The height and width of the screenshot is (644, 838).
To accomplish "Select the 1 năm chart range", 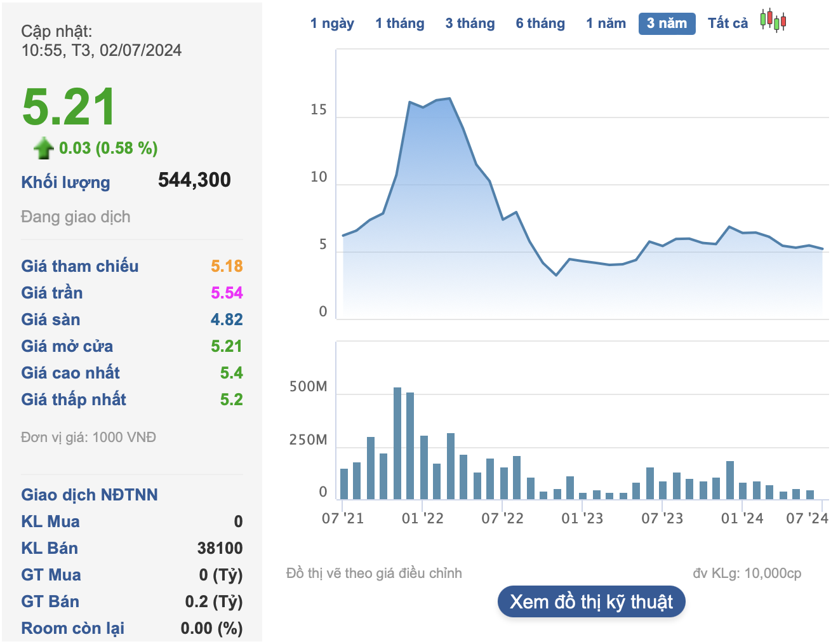I will (x=606, y=23).
